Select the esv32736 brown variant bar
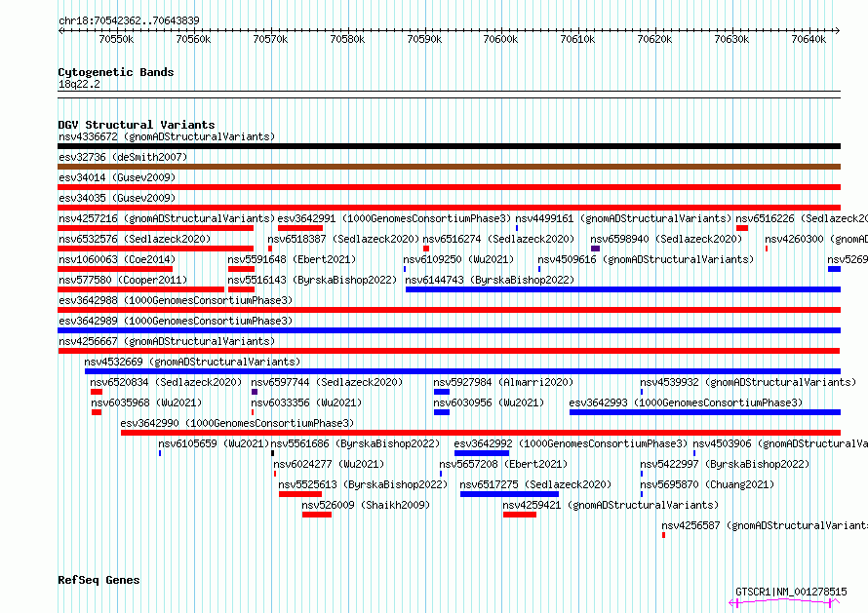Screen dimensions: 868x613 (x=449, y=167)
